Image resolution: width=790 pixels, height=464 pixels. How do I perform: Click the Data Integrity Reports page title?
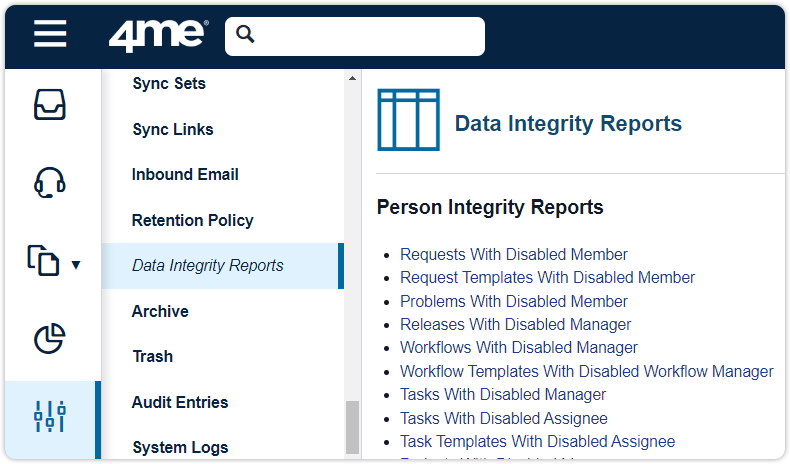point(568,123)
